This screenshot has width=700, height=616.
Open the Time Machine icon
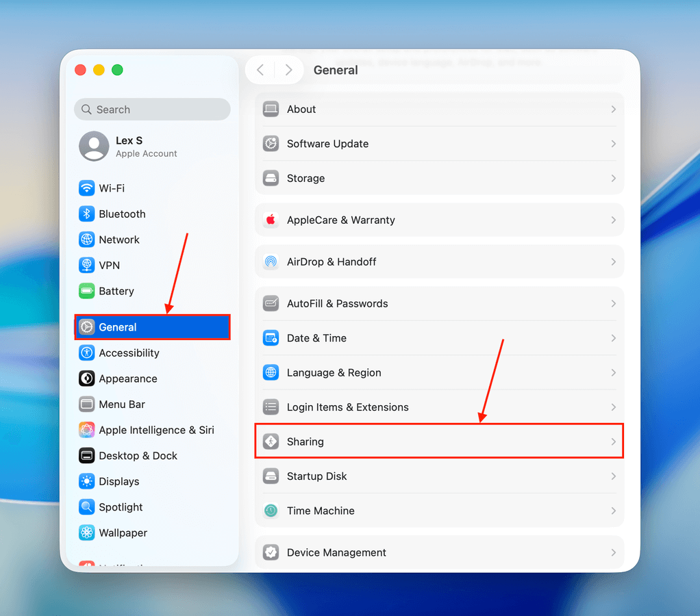coord(271,511)
